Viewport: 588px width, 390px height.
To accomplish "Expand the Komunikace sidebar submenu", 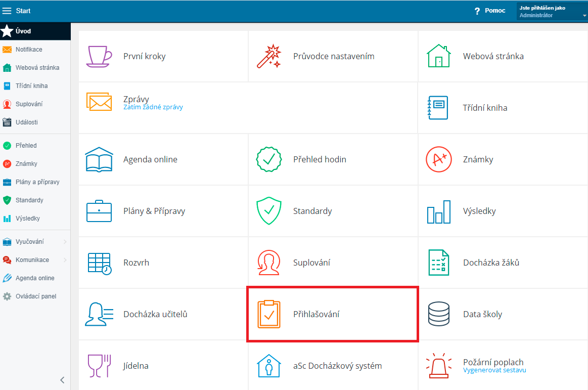I will pos(65,260).
